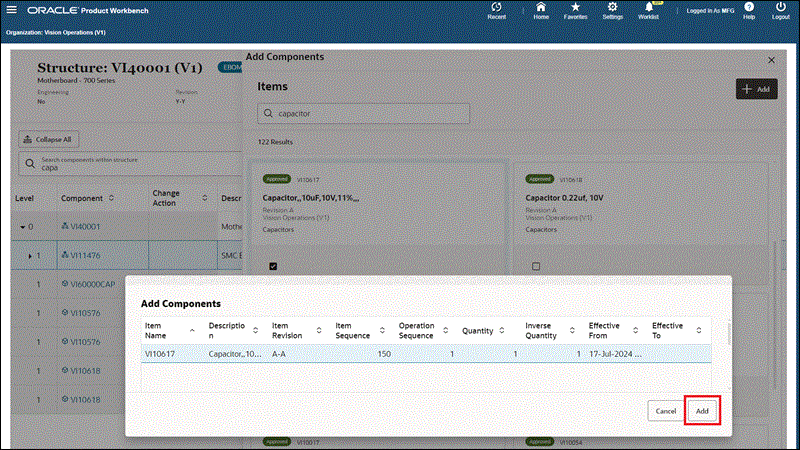Sort dialog table by Effective From
Screen dimensions: 800x450
(635, 331)
